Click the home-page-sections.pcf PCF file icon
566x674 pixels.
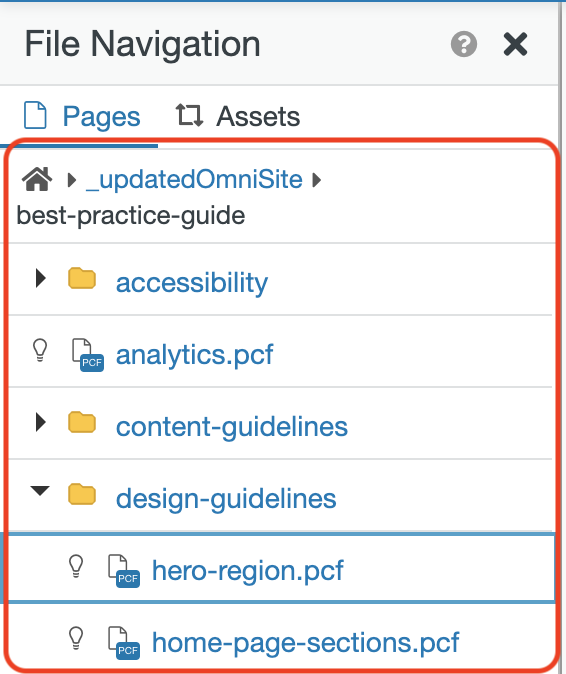[124, 643]
